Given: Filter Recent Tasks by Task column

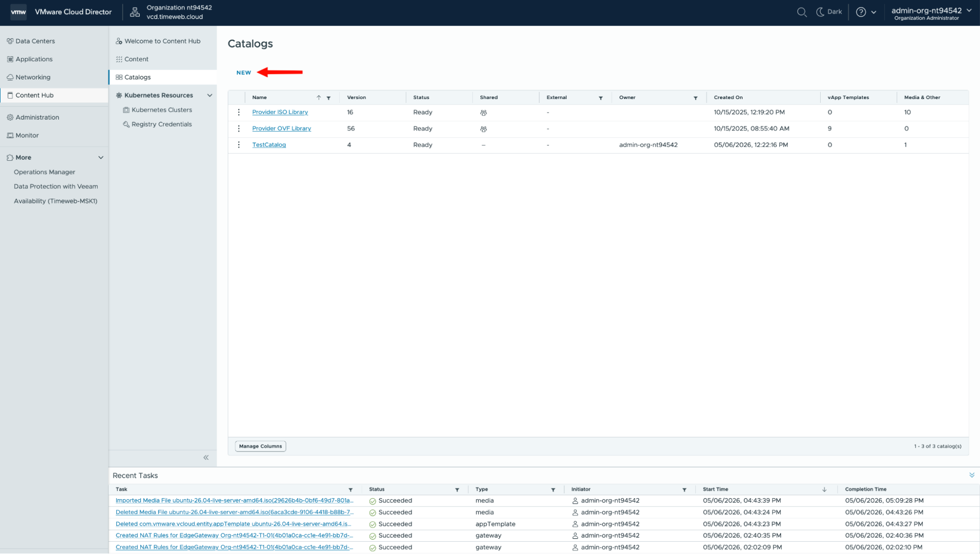Looking at the screenshot, I should (x=351, y=490).
